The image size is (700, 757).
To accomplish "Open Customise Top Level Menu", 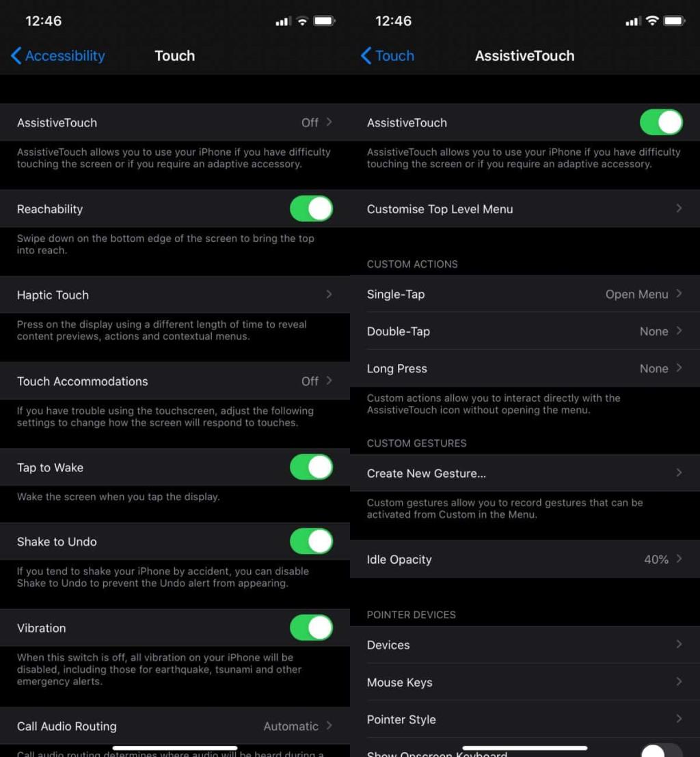I will [525, 209].
